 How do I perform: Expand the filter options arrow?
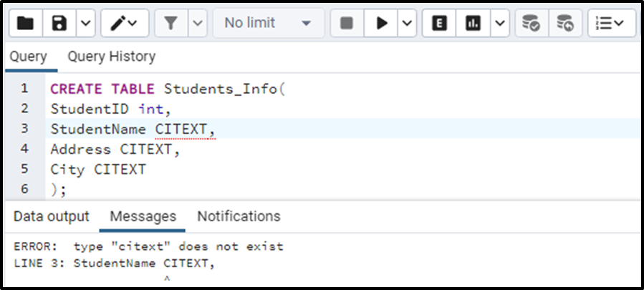coord(198,24)
